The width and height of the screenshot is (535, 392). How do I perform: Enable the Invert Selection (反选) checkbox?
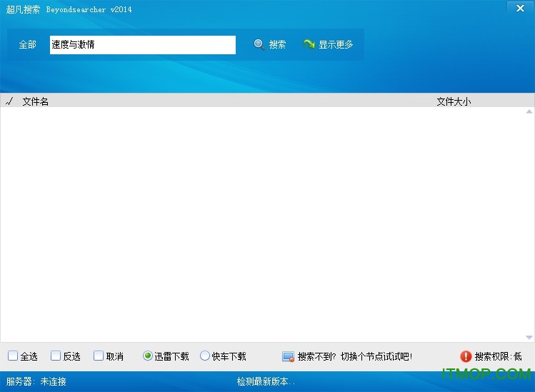click(x=56, y=356)
